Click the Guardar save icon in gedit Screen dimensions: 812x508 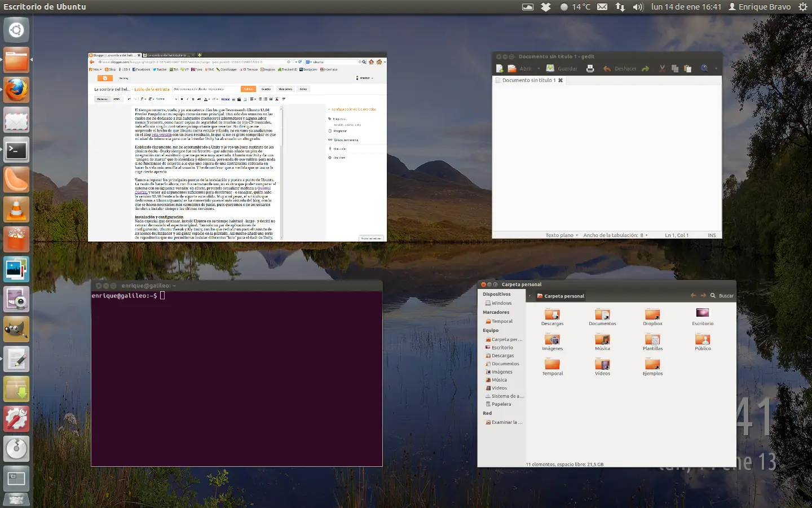[550, 68]
